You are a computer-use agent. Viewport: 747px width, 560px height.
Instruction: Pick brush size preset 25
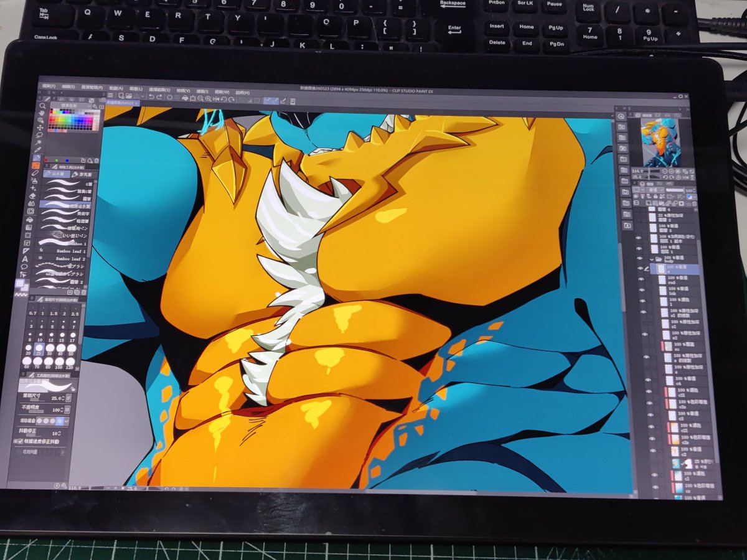(39, 349)
